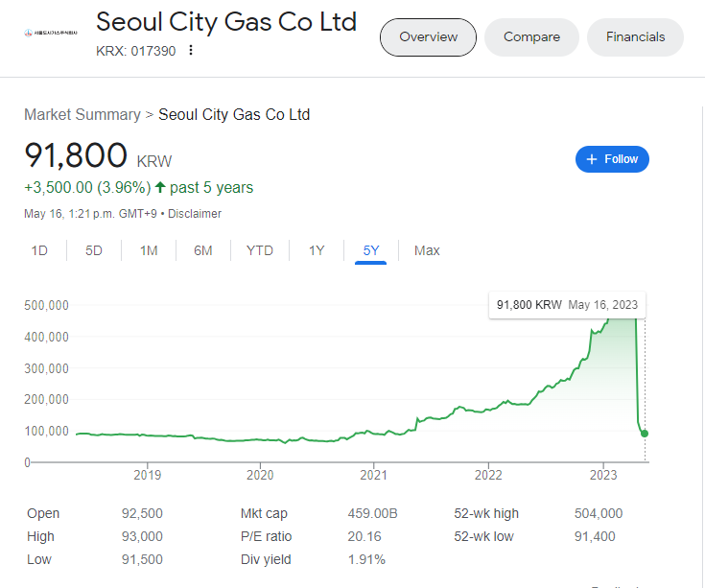Select the YTD chart range
The image size is (705, 588).
[x=260, y=250]
